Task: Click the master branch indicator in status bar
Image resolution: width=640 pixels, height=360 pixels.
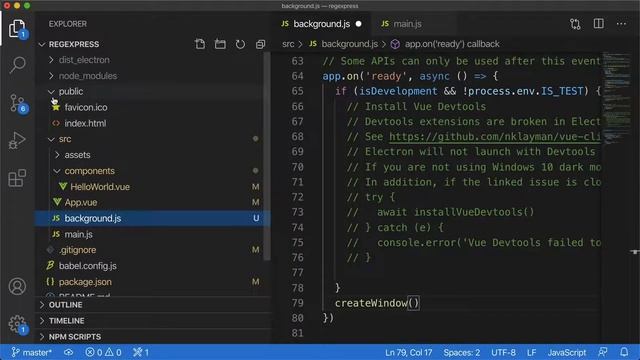Action: click(x=32, y=352)
